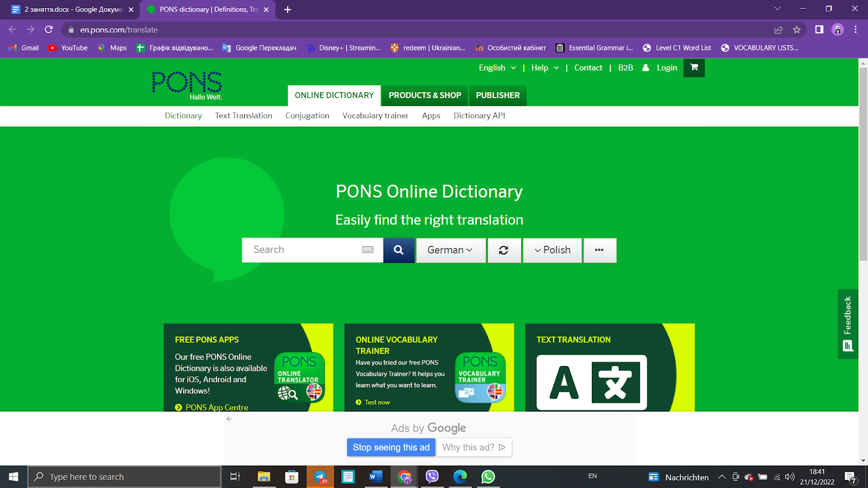Viewport: 868px width, 488px height.
Task: Open the Nachrichten news widget in taskbar
Action: pyautogui.click(x=679, y=477)
